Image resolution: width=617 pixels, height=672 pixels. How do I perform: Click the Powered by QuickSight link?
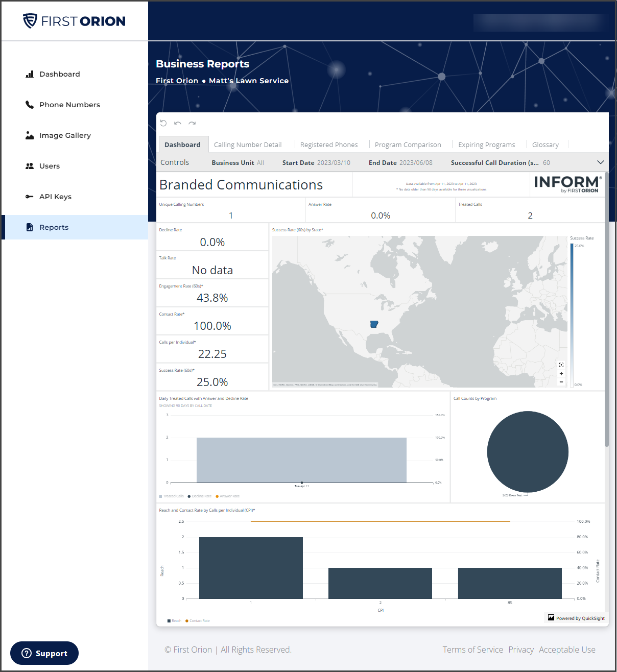coord(577,618)
